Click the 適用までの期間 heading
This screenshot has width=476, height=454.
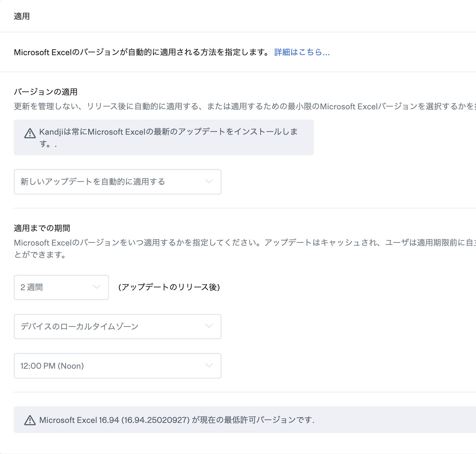tap(42, 228)
